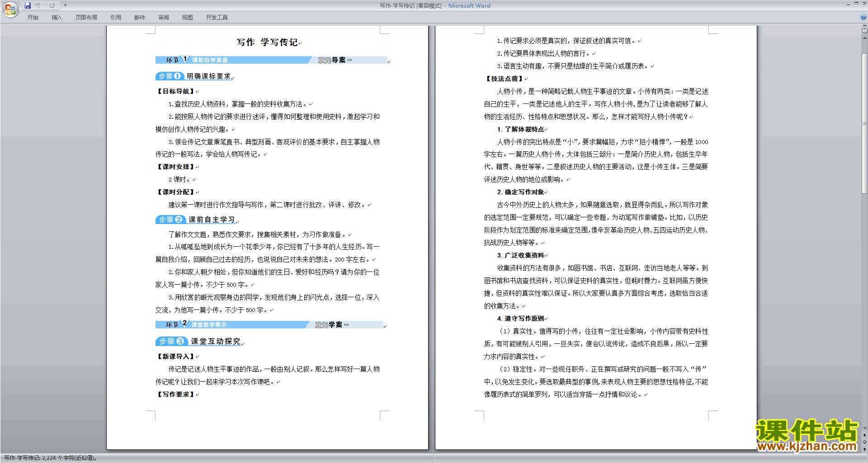Jump to previous page with double-up arrow

pos(865,435)
